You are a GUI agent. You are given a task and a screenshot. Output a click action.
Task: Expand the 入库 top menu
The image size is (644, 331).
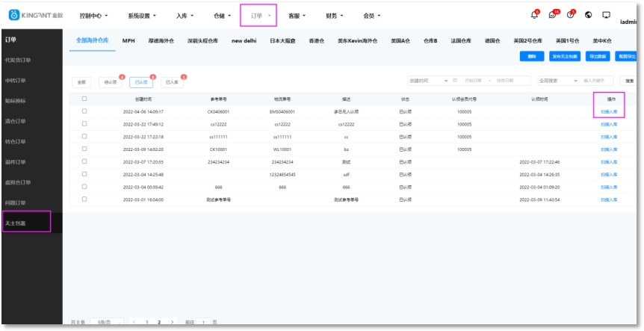[185, 16]
